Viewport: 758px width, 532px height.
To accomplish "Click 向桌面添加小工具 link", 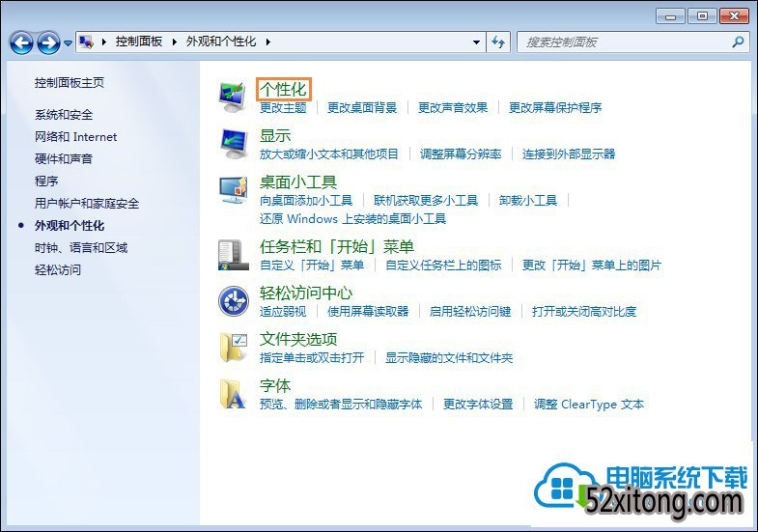I will 306,201.
